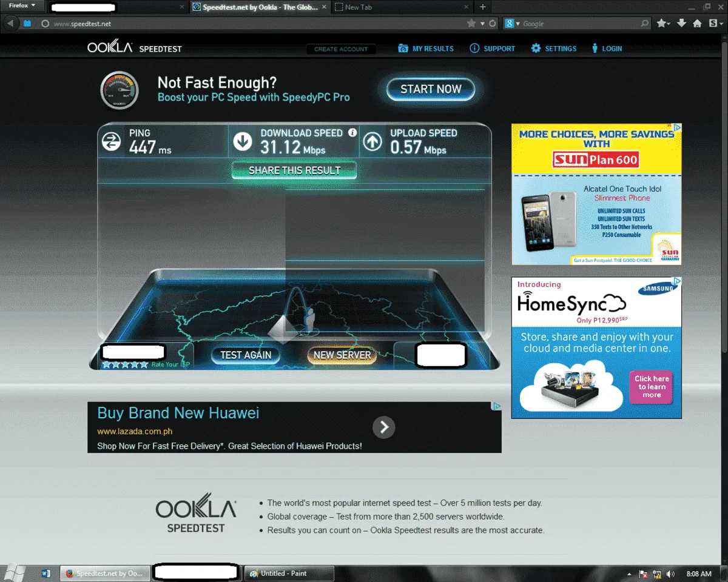This screenshot has width=728, height=582.
Task: Click the 8:08 AM system clock
Action: click(699, 574)
